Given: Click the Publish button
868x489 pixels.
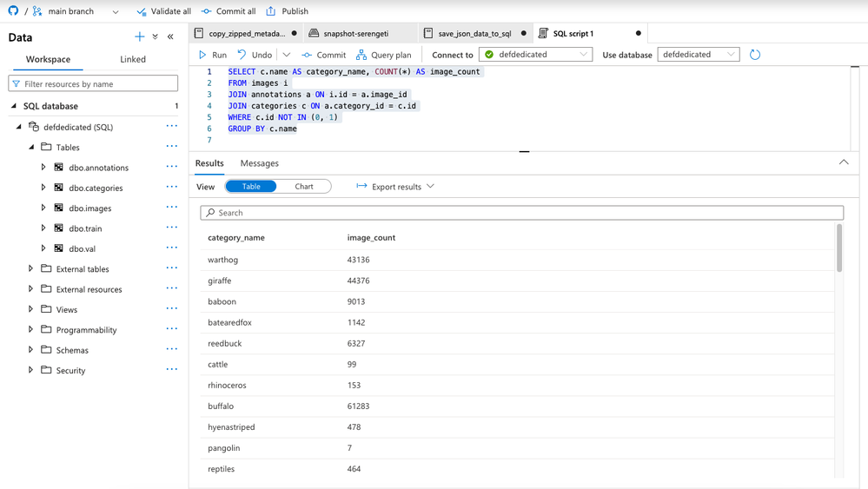Looking at the screenshot, I should coord(288,11).
